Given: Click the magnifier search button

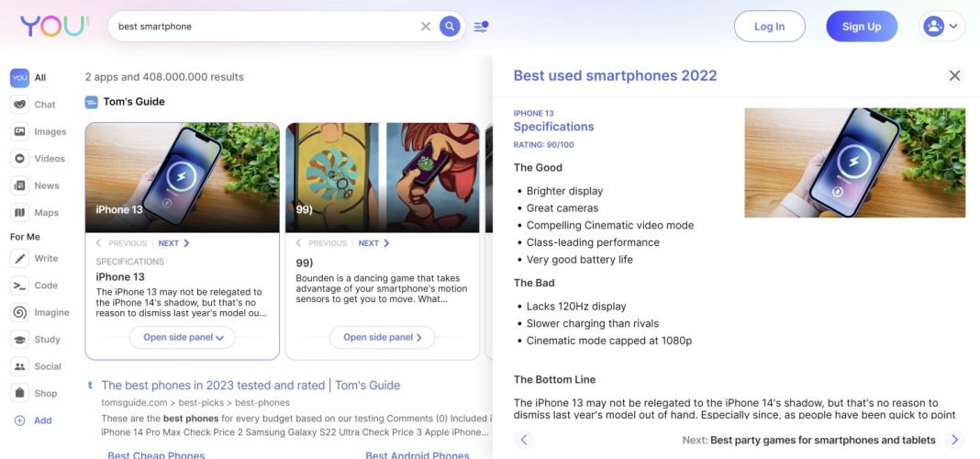Looking at the screenshot, I should [450, 27].
